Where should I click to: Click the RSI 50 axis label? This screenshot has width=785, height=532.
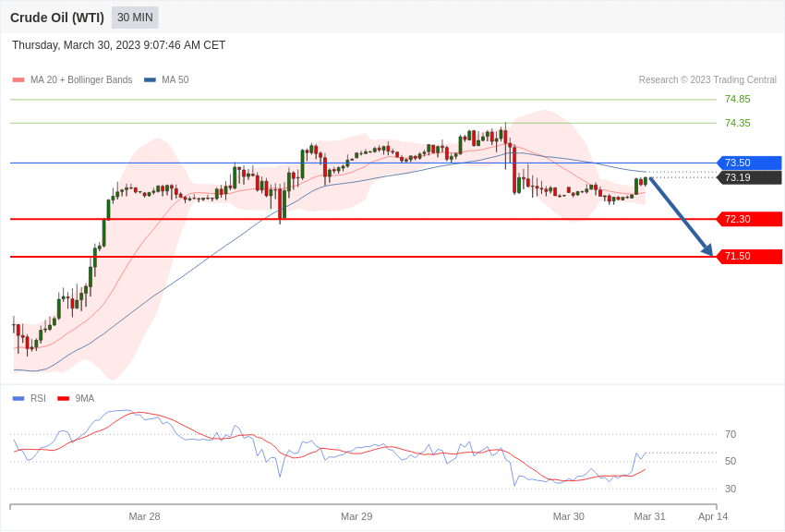tap(731, 462)
